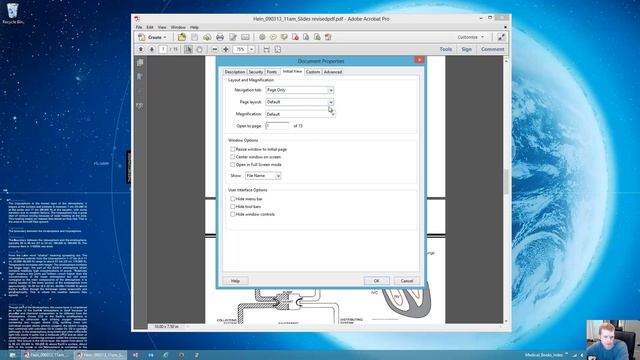This screenshot has width=640, height=360.
Task: Switch to the Security tab
Action: (x=256, y=72)
